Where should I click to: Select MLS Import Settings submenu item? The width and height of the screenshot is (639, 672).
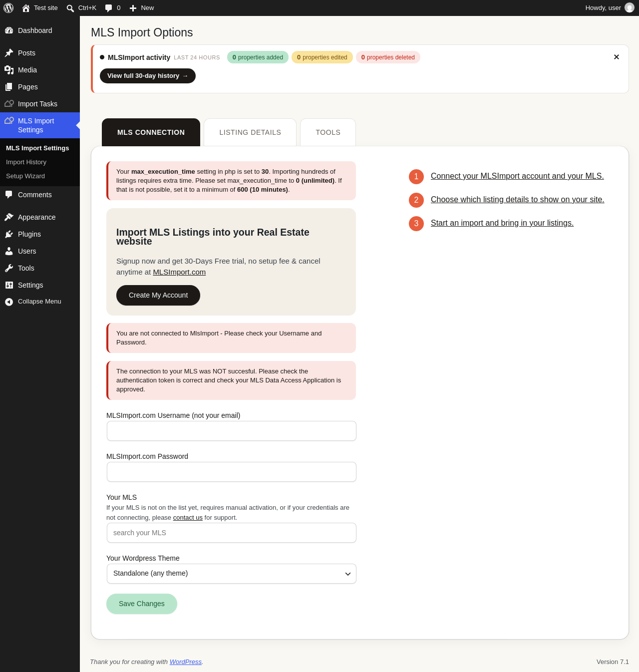point(37,148)
